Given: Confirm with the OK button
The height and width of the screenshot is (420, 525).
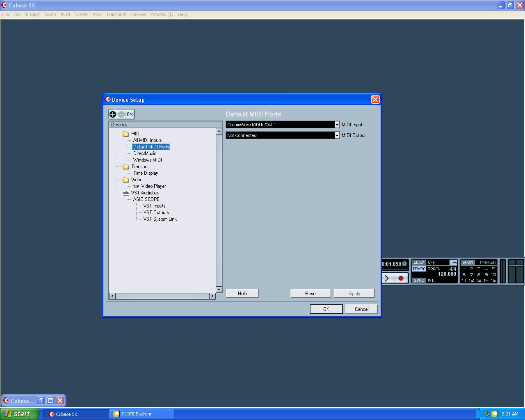Looking at the screenshot, I should tap(326, 309).
